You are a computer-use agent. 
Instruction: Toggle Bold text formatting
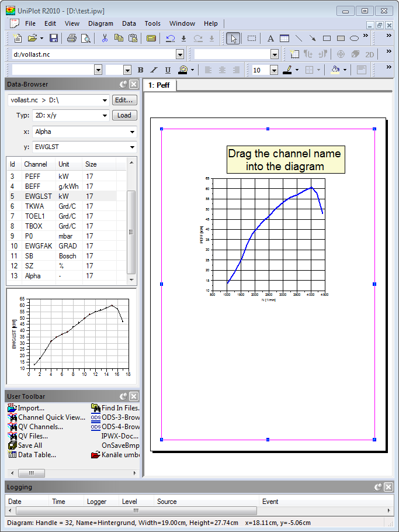point(140,70)
